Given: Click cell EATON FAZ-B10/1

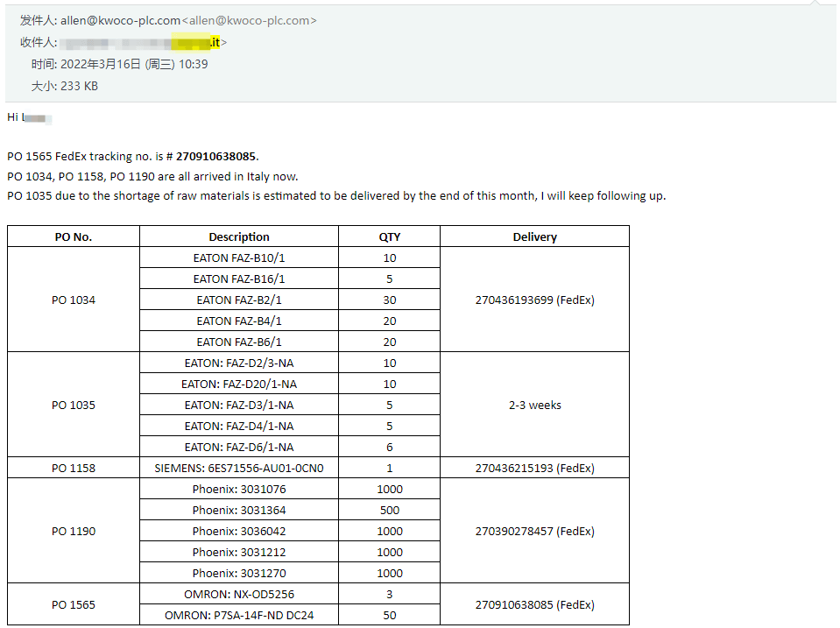Looking at the screenshot, I should pos(239,258).
